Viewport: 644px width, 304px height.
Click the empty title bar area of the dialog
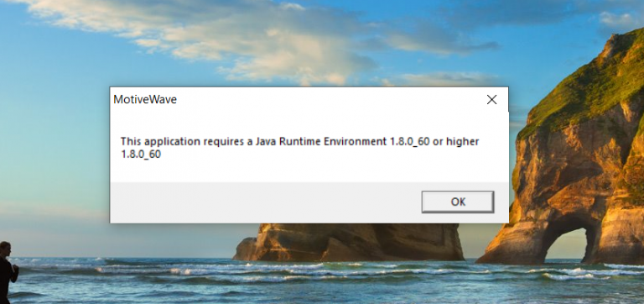[x=329, y=100]
